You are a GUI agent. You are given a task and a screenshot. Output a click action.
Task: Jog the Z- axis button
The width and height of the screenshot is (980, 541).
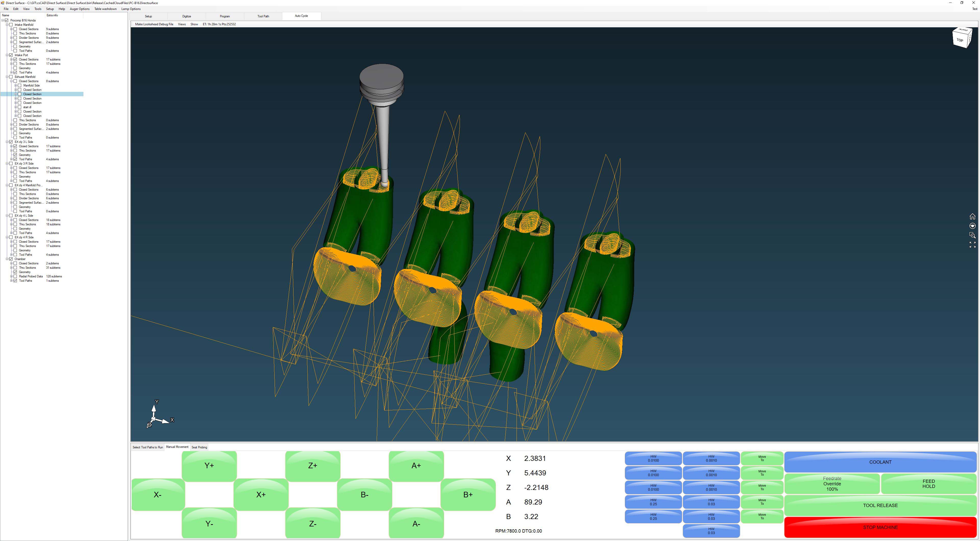pos(313,523)
